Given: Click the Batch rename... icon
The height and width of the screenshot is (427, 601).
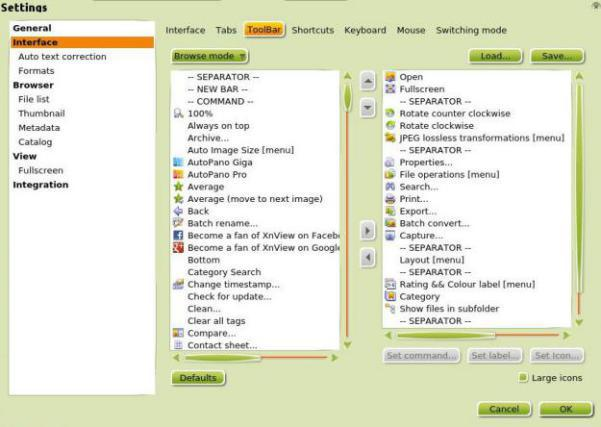Looking at the screenshot, I should tap(178, 223).
